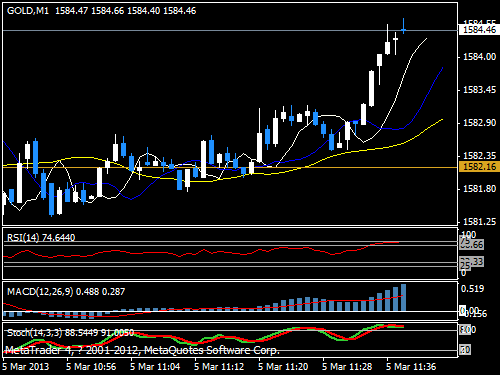500x375 pixels.
Task: Click the orange price level label 1582.16
Action: tap(479, 166)
